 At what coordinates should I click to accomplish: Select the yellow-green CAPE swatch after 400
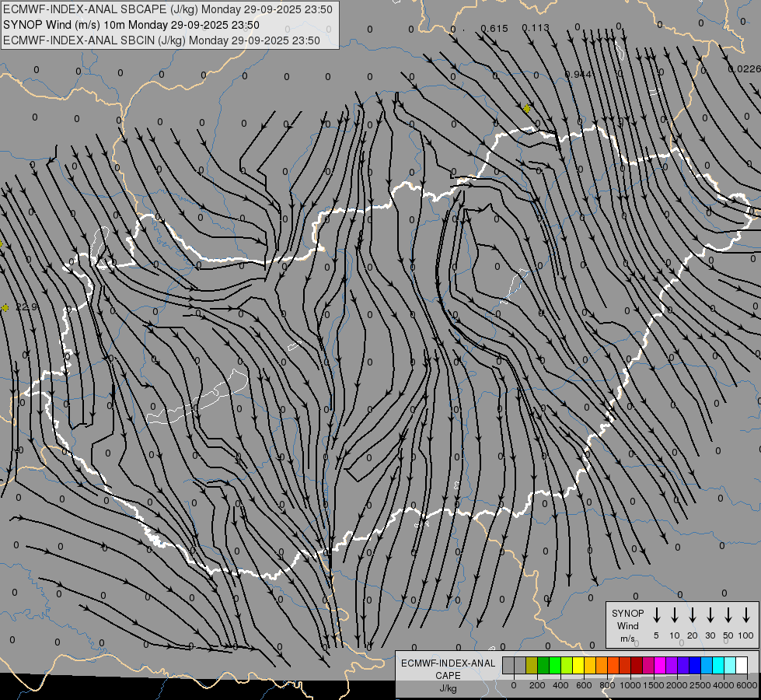[x=567, y=665]
